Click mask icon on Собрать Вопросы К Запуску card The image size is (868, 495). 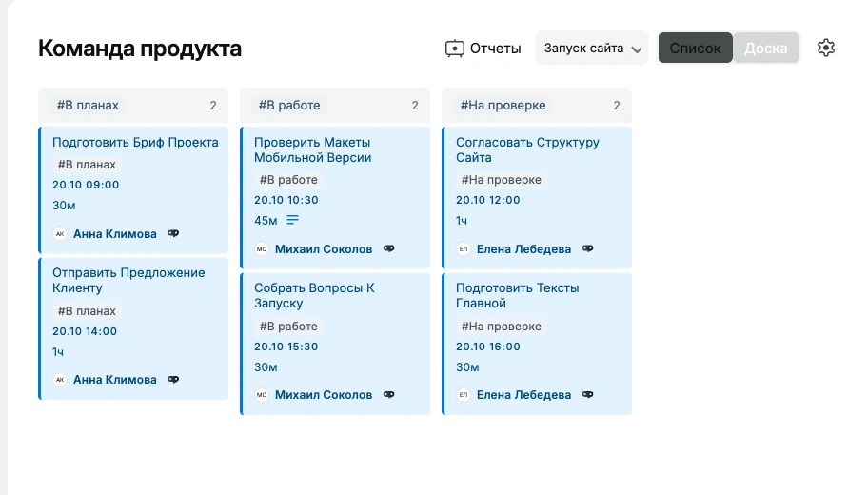[x=388, y=395]
